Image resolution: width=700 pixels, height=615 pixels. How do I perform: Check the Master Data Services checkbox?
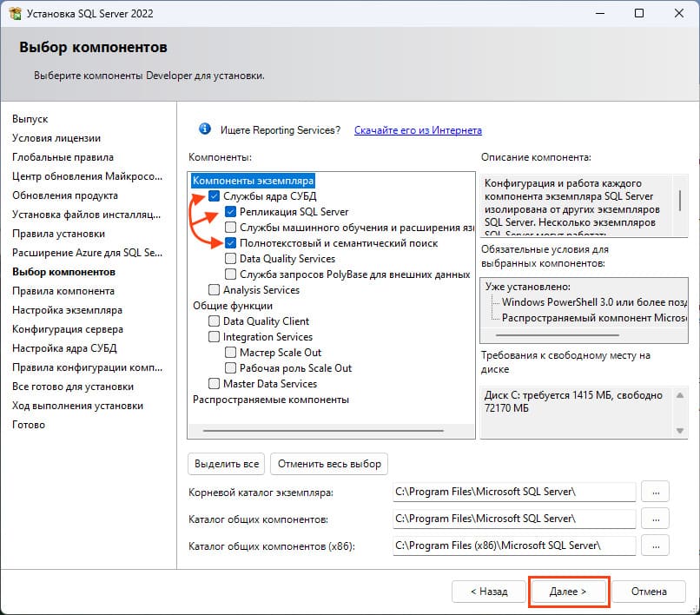tap(215, 384)
